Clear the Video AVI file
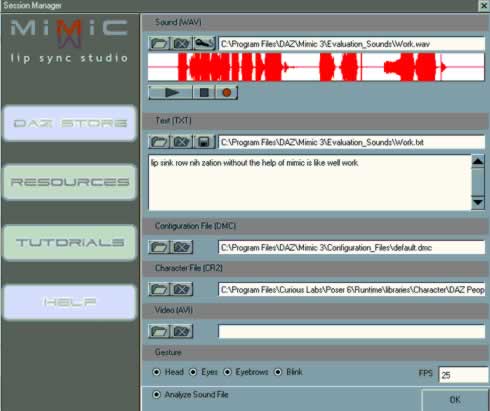 pos(182,331)
